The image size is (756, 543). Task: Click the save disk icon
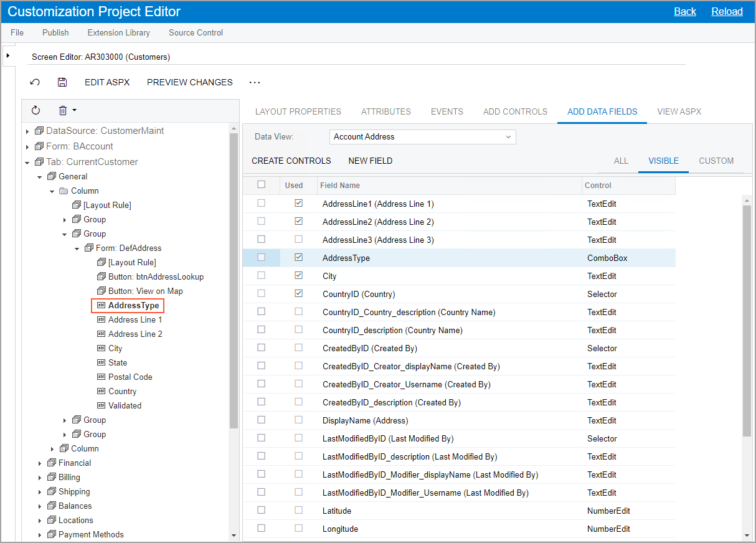tap(62, 82)
